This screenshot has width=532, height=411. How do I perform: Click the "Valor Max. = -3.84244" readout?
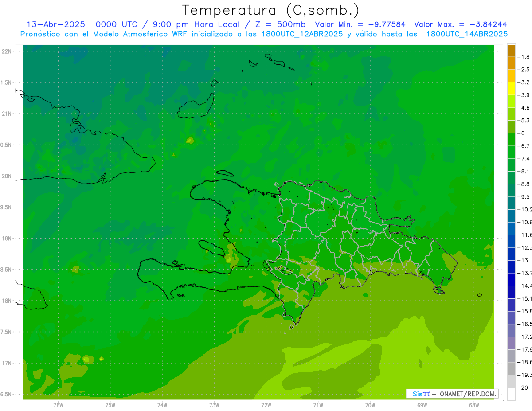pos(460,24)
